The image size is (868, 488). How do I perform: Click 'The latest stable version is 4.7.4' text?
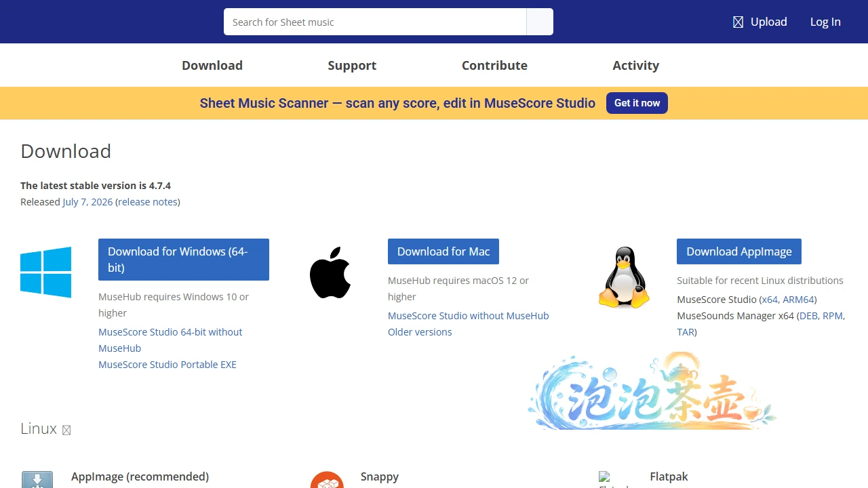(x=96, y=186)
